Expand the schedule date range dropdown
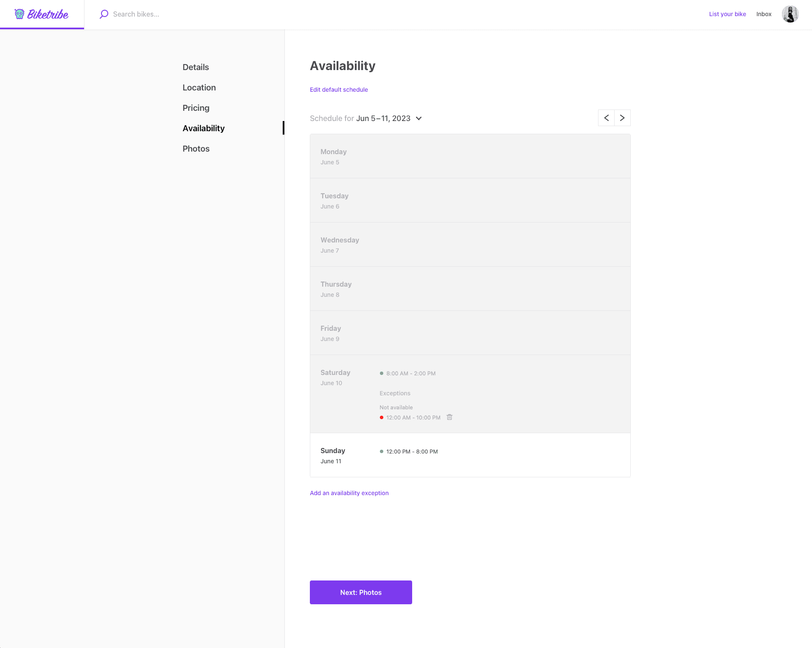 click(419, 118)
